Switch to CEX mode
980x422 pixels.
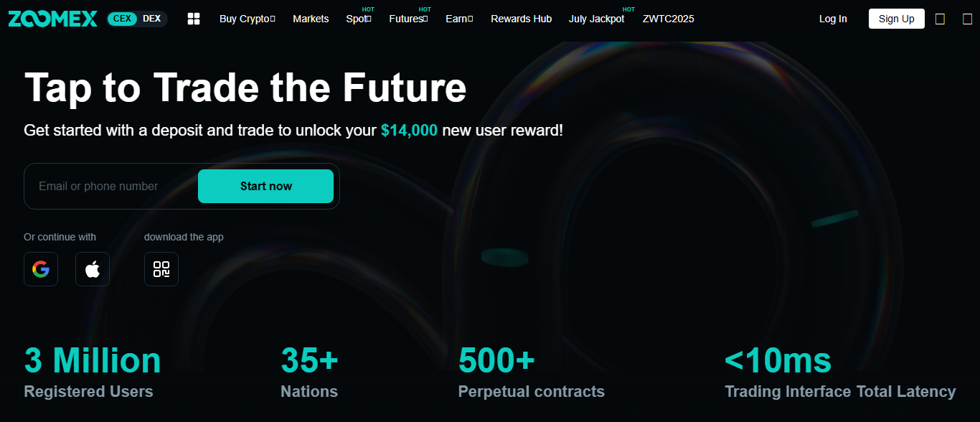pos(123,19)
